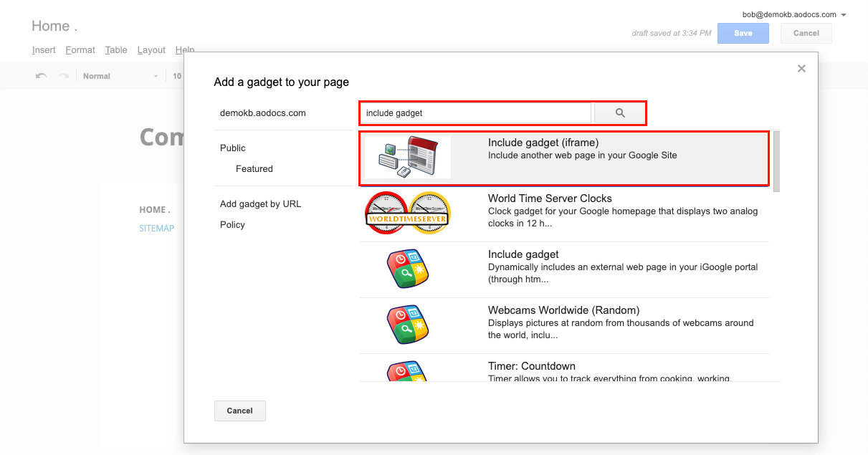This screenshot has height=455, width=868.
Task: Open the Format menu
Action: [x=80, y=49]
